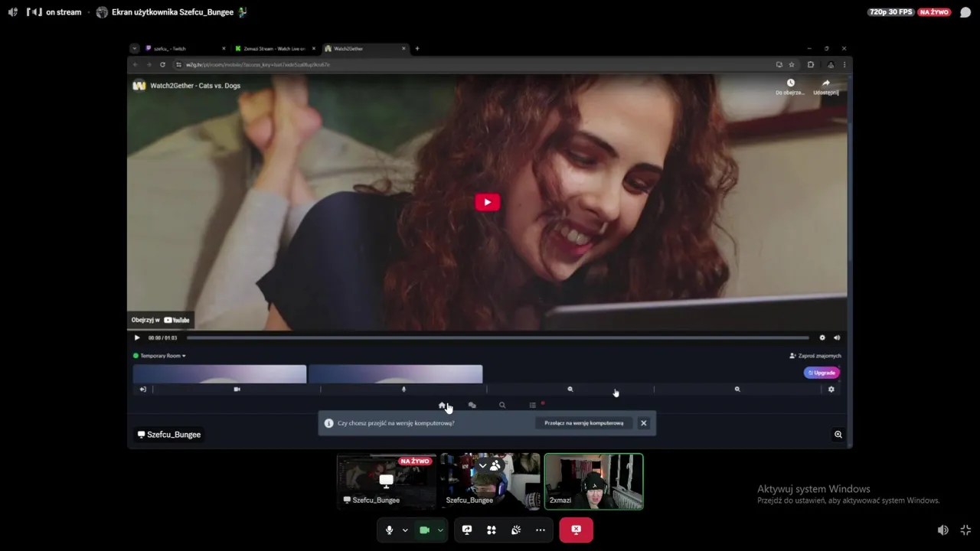Click the share your screen button
The image size is (980, 551).
point(467,530)
